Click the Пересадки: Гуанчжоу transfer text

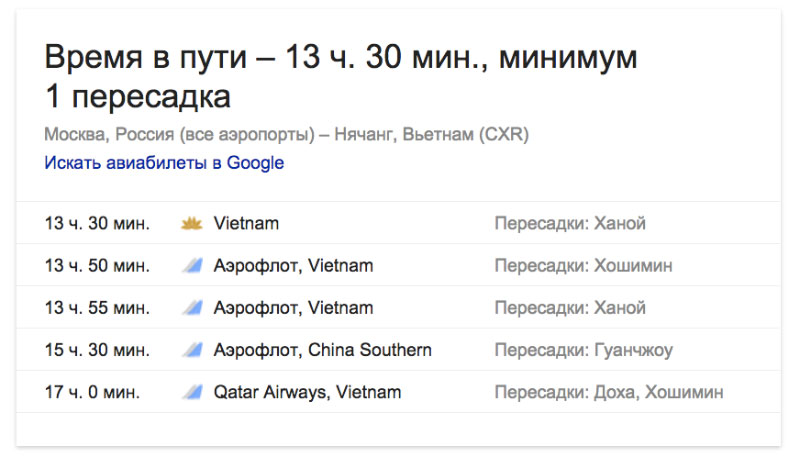pos(584,350)
